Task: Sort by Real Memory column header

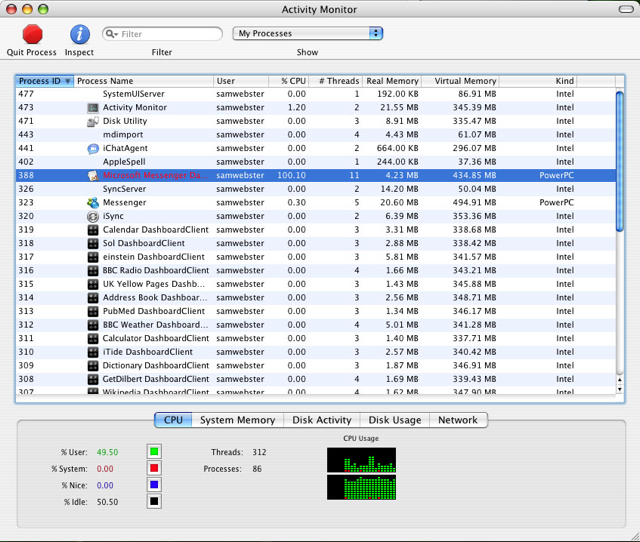Action: [x=392, y=81]
